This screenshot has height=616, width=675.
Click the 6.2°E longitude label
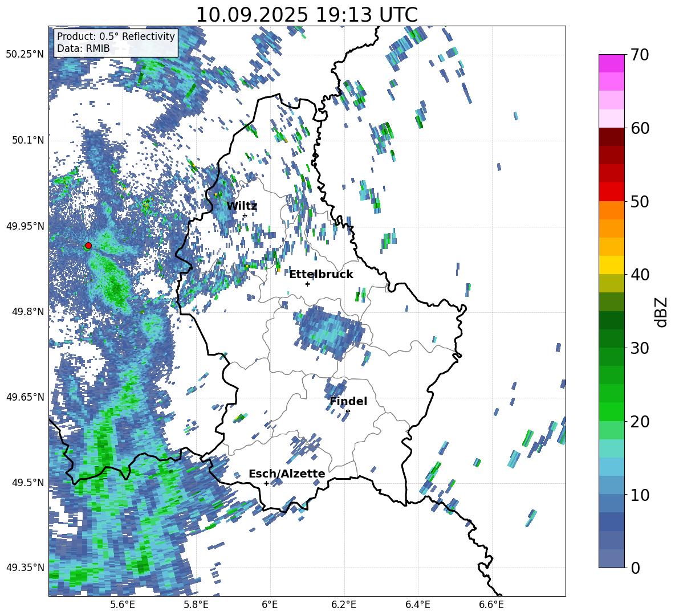pyautogui.click(x=344, y=605)
